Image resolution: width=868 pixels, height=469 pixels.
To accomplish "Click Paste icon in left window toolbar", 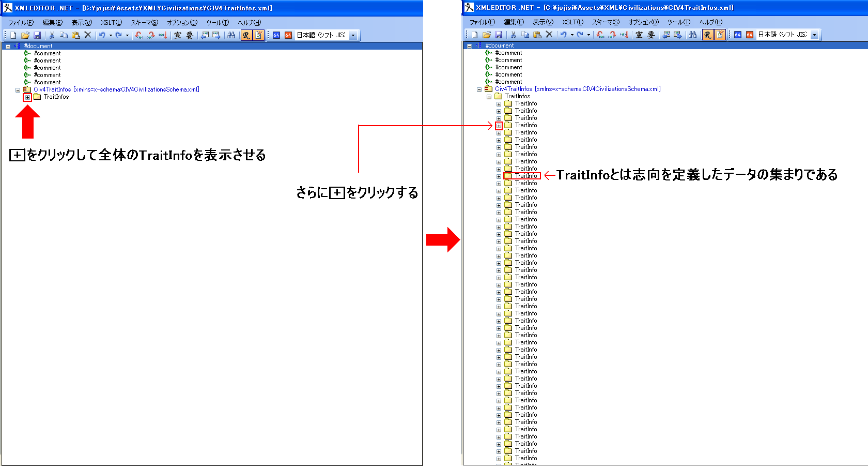I will (x=76, y=35).
